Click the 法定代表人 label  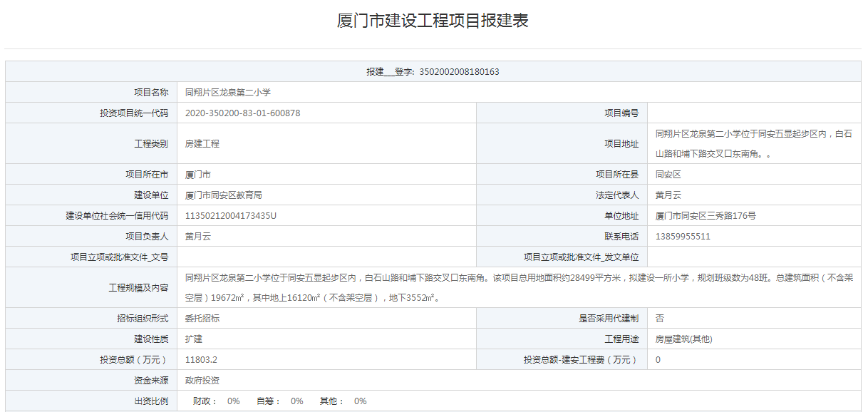click(617, 195)
